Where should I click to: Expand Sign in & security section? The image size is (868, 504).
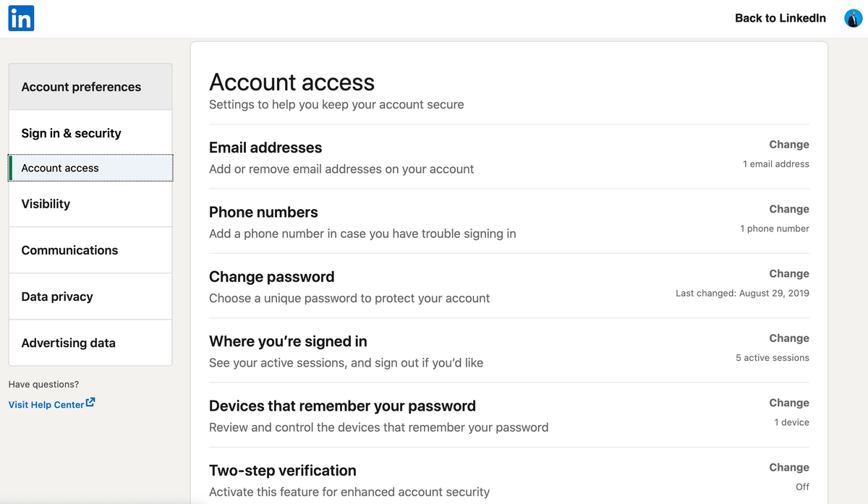pos(90,133)
